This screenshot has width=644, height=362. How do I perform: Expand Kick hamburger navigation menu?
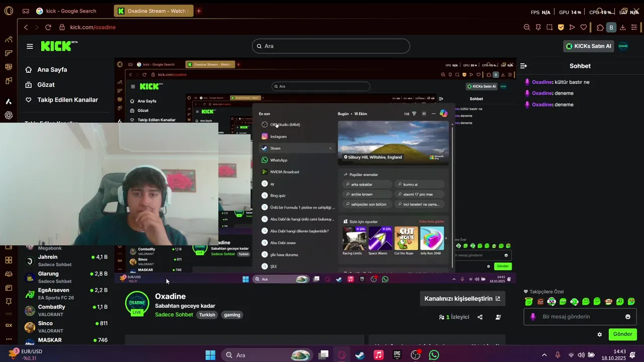point(30,46)
